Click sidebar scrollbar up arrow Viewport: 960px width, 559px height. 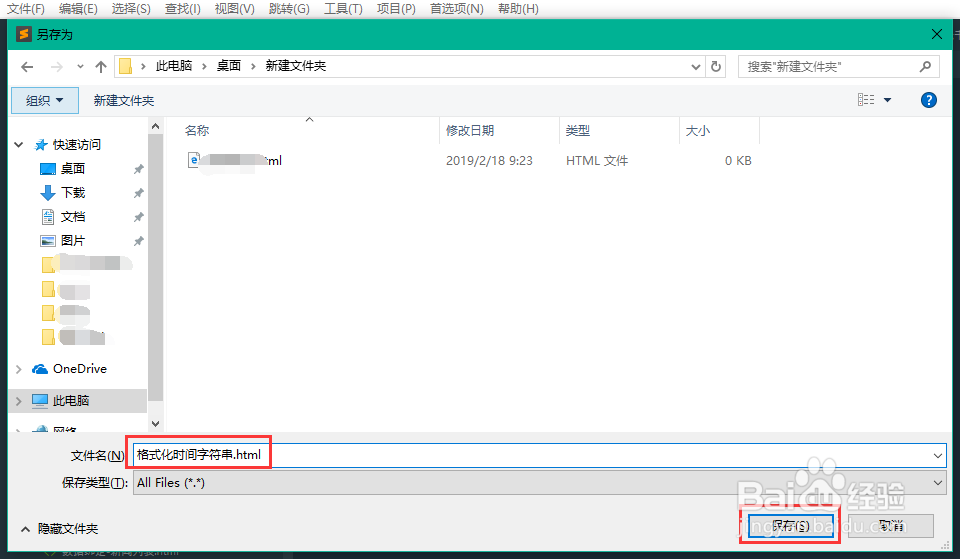click(156, 126)
